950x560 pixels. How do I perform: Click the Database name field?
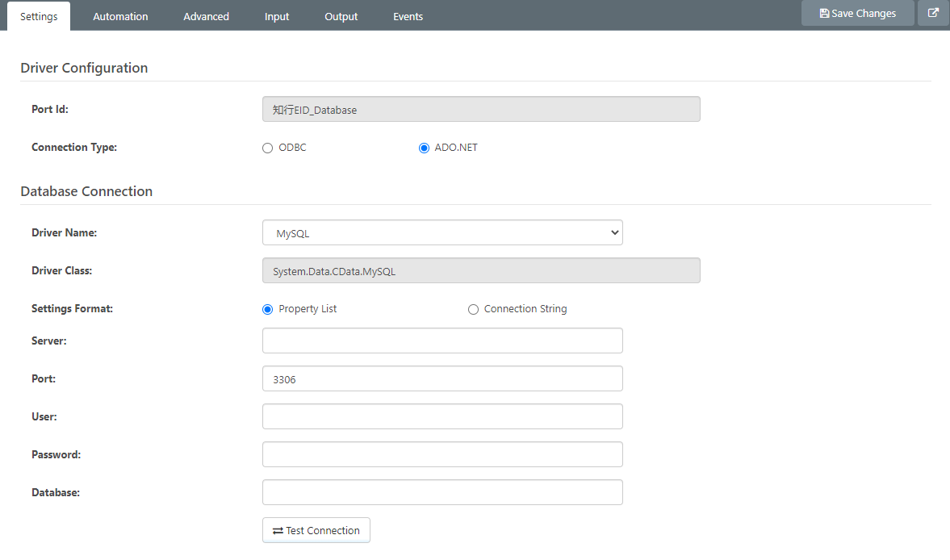click(x=442, y=492)
